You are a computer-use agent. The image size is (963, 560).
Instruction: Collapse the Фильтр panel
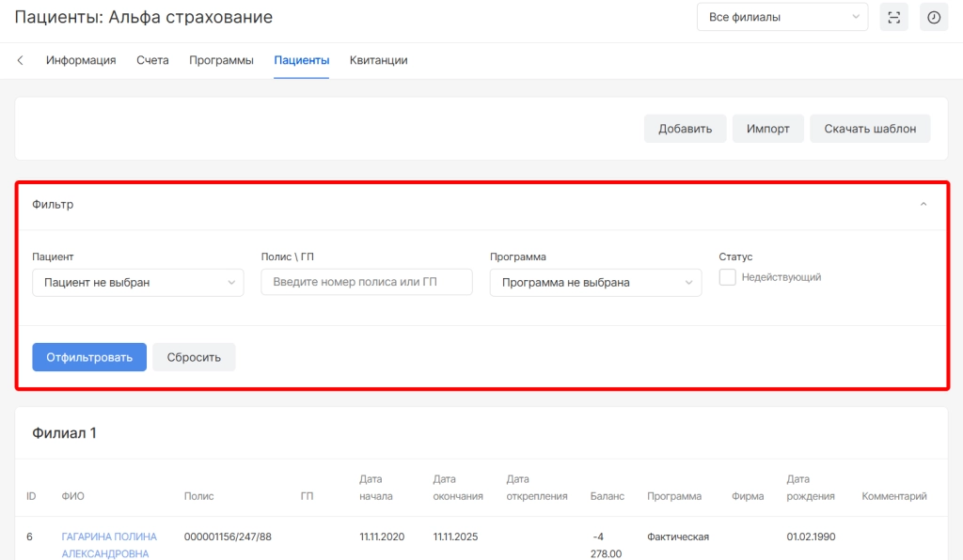tap(923, 204)
